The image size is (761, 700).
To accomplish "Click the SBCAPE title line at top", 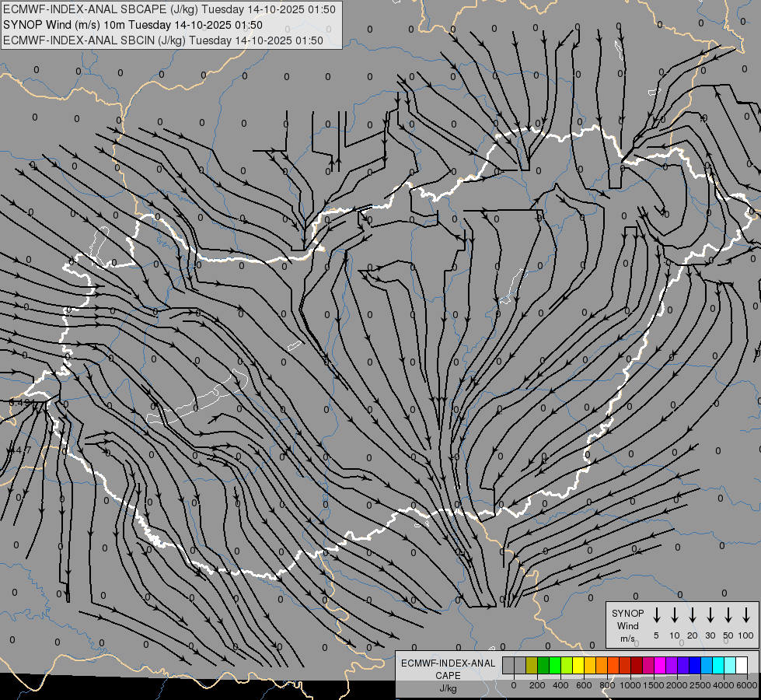I will (x=169, y=9).
